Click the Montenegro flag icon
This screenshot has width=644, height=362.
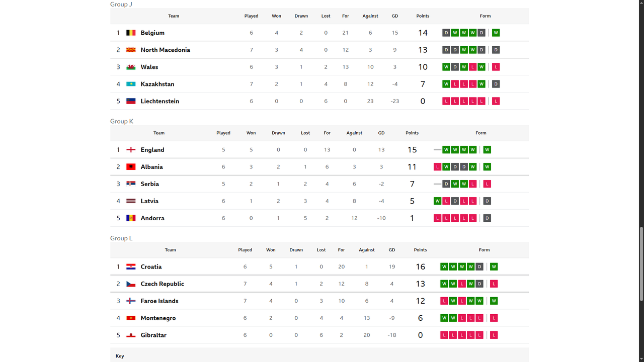tap(131, 318)
